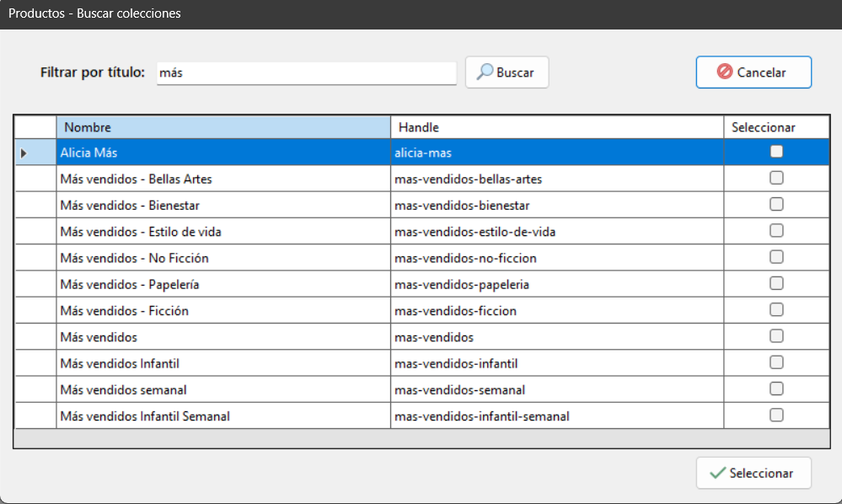This screenshot has width=842, height=504.
Task: Sort by the Nombre column header
Action: pyautogui.click(x=223, y=127)
